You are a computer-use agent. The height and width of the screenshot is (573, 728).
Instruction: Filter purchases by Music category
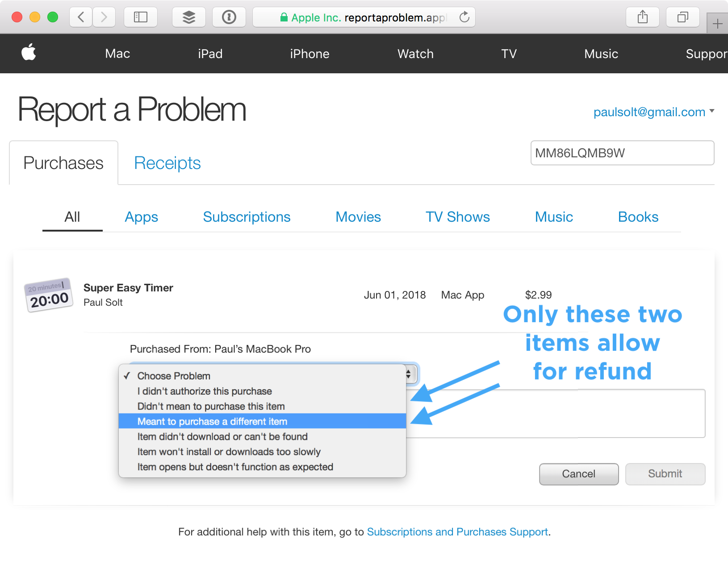click(554, 217)
